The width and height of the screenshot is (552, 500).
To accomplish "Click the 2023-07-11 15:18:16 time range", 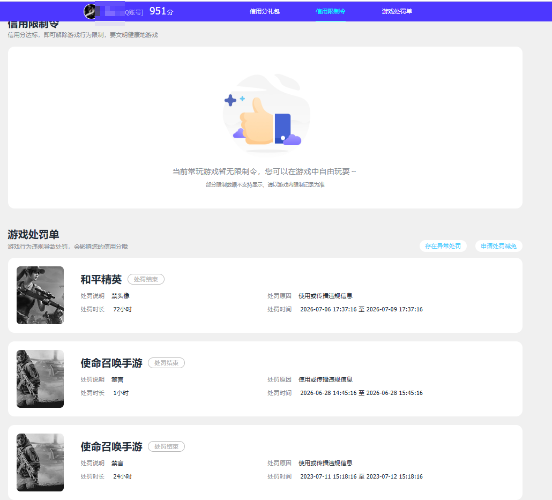I will click(x=362, y=476).
